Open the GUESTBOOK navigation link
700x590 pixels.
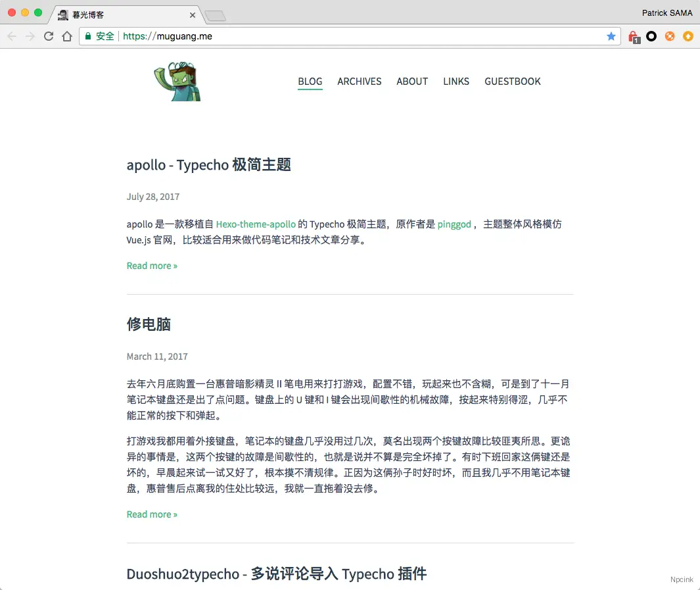[x=513, y=82]
